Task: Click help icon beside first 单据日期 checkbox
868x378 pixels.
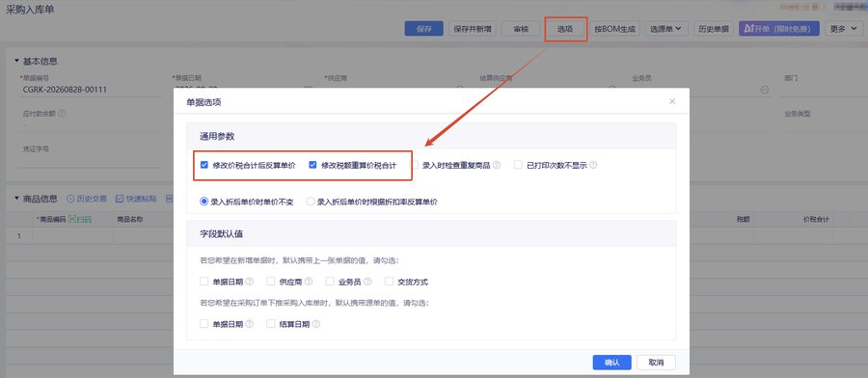Action: [x=250, y=282]
